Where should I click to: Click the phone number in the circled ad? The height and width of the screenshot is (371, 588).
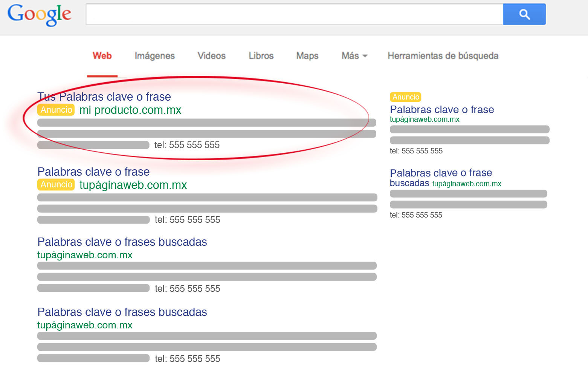tap(187, 145)
